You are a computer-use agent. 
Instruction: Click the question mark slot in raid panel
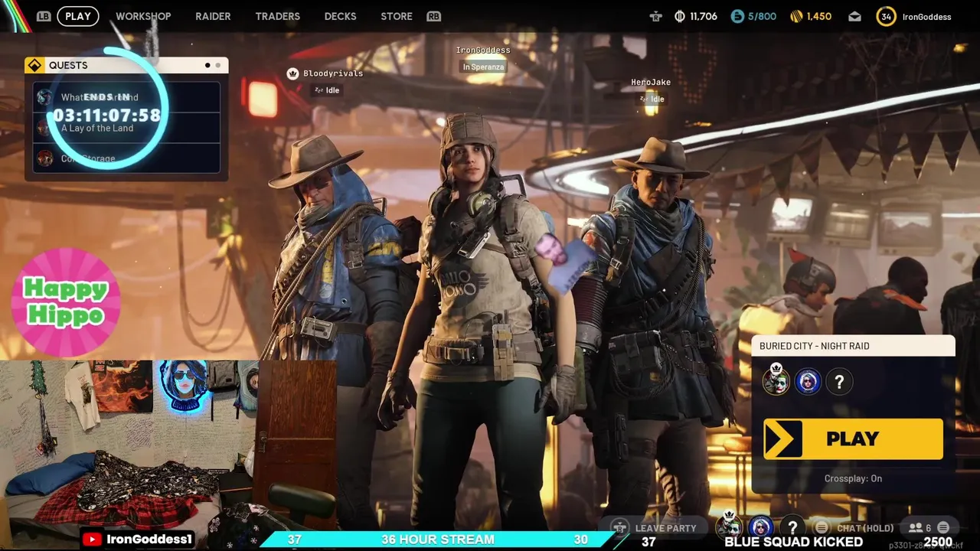[x=839, y=382]
